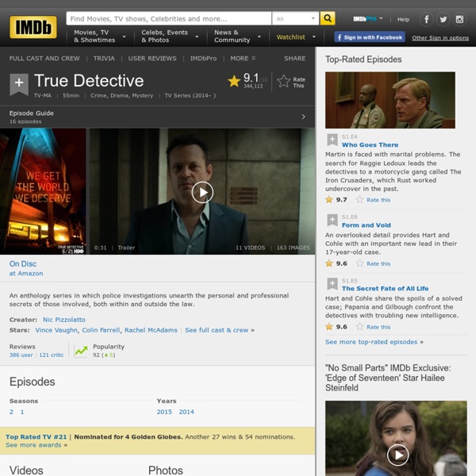The width and height of the screenshot is (476, 476).
Task: Open Who Goes There episode title
Action: (x=370, y=145)
